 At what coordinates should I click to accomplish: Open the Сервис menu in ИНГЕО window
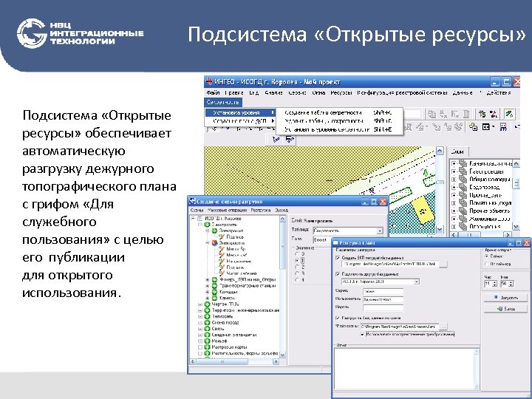(298, 92)
